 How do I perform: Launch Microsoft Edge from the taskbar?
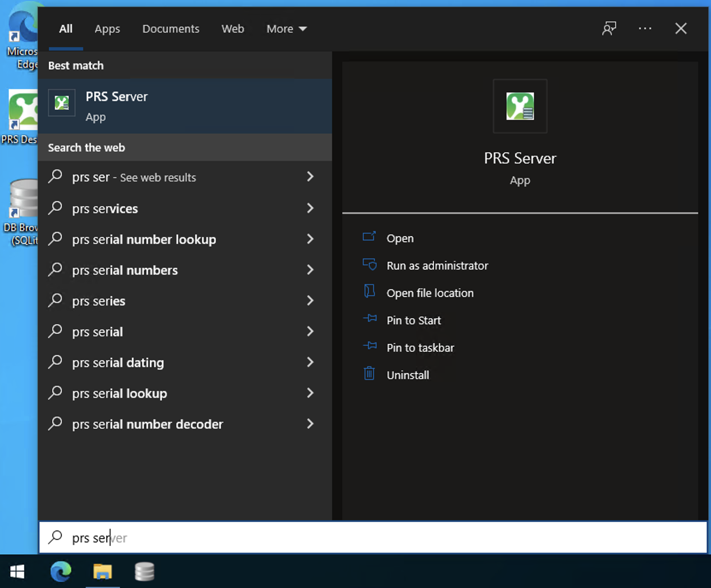61,571
